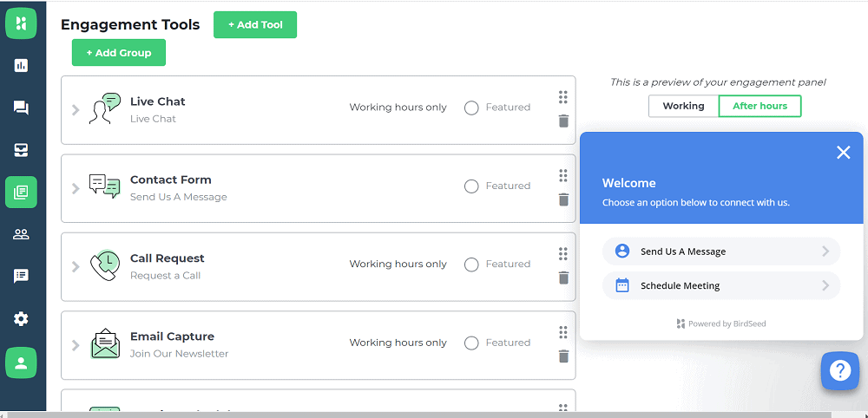This screenshot has height=418, width=868.
Task: Switch preview to Working tab
Action: [683, 106]
